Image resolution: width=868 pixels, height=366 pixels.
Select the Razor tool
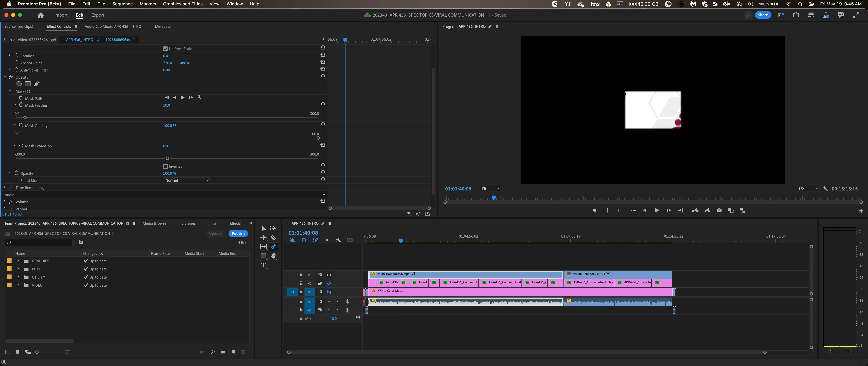pos(273,238)
